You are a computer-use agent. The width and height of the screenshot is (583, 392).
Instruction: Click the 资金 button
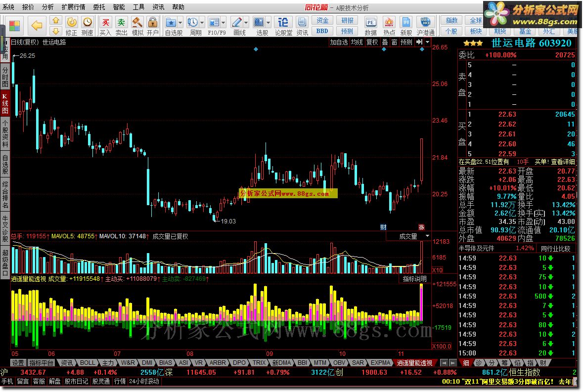tap(322, 20)
